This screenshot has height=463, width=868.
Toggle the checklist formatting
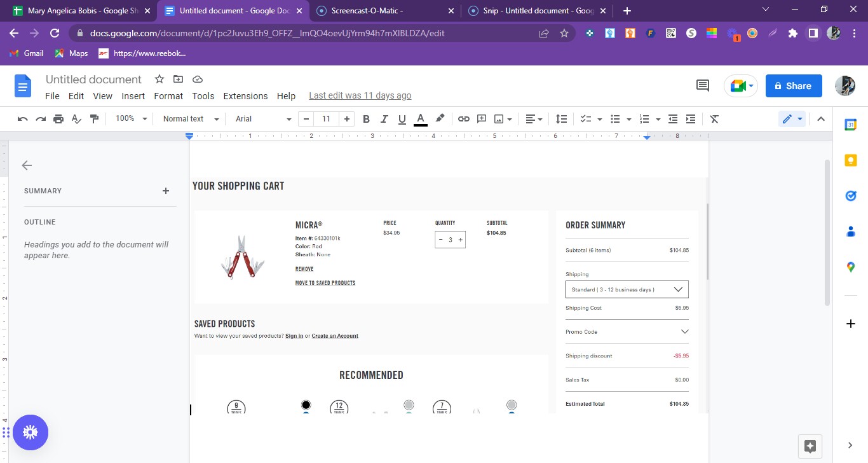pyautogui.click(x=585, y=118)
